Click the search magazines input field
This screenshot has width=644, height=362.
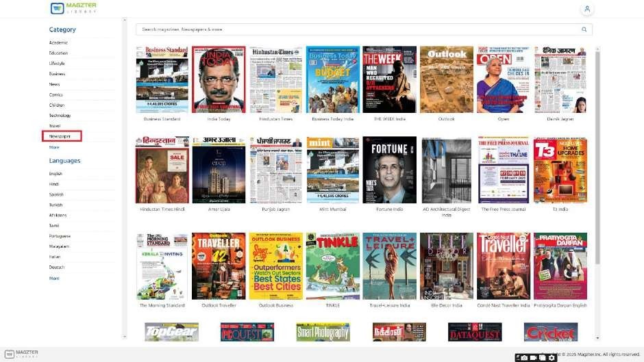(356, 29)
